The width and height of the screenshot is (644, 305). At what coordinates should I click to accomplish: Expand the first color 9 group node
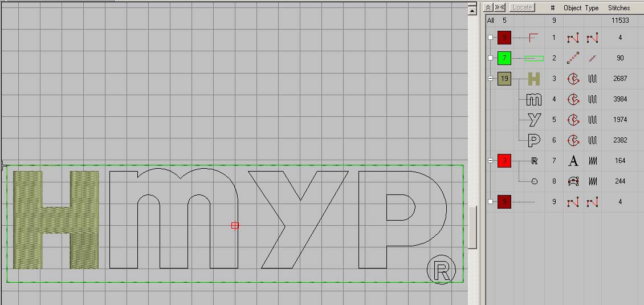click(490, 38)
